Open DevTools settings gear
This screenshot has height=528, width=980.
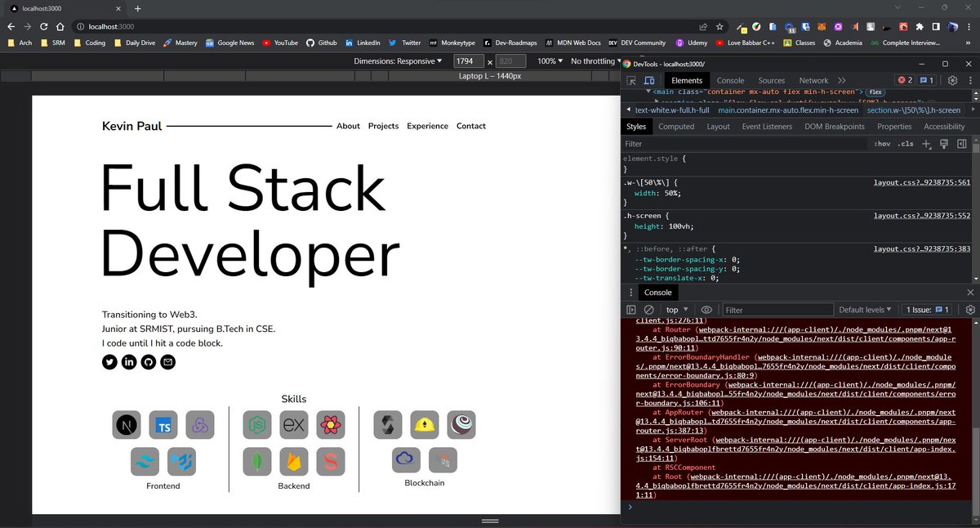tap(952, 80)
